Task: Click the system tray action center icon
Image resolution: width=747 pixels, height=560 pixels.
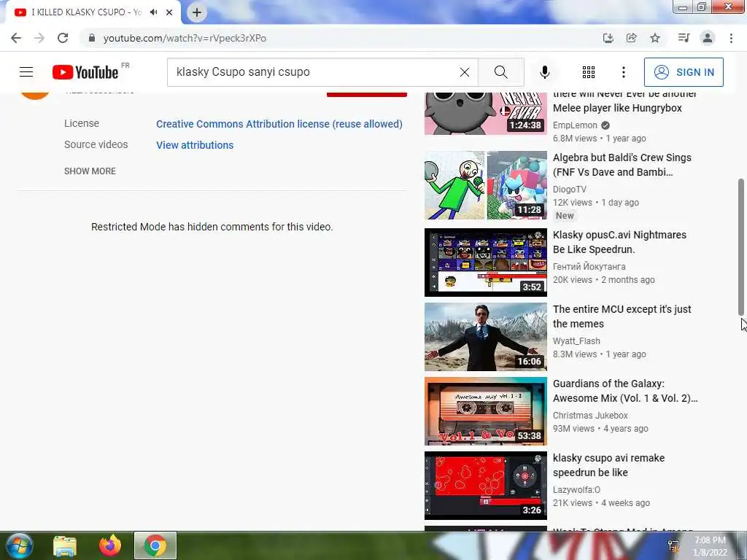Action: pos(673,545)
